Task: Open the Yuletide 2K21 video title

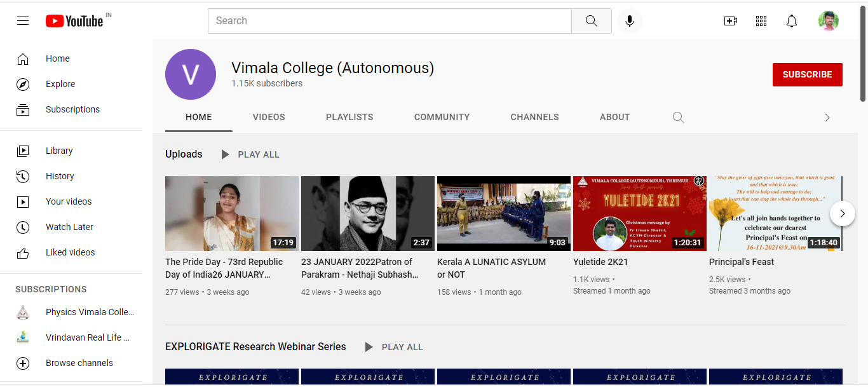Action: (x=600, y=262)
